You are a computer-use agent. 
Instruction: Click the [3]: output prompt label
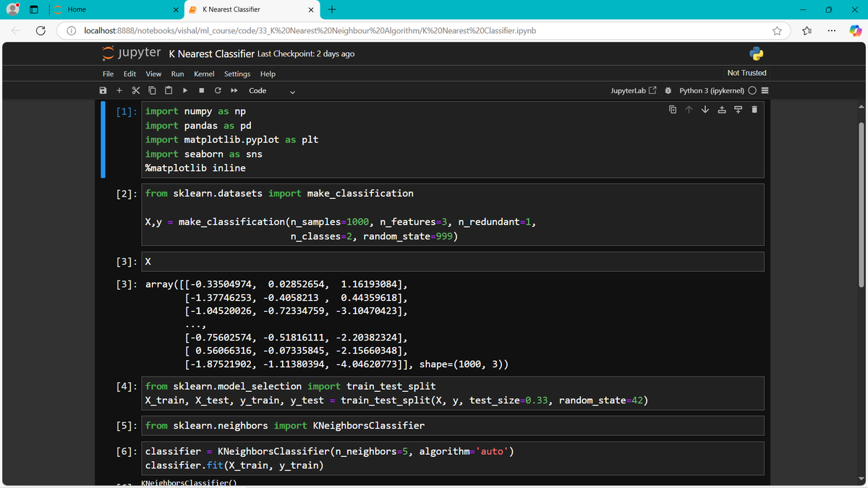coord(127,285)
